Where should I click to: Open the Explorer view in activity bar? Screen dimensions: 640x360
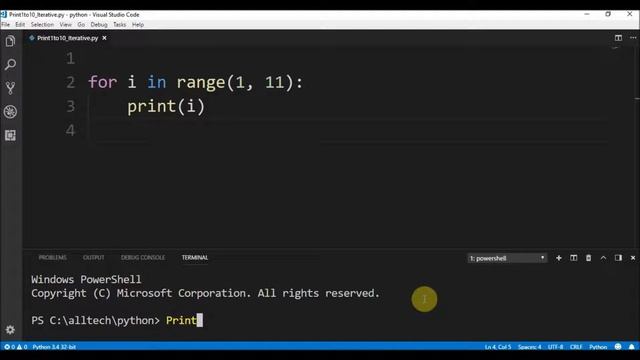point(11,41)
